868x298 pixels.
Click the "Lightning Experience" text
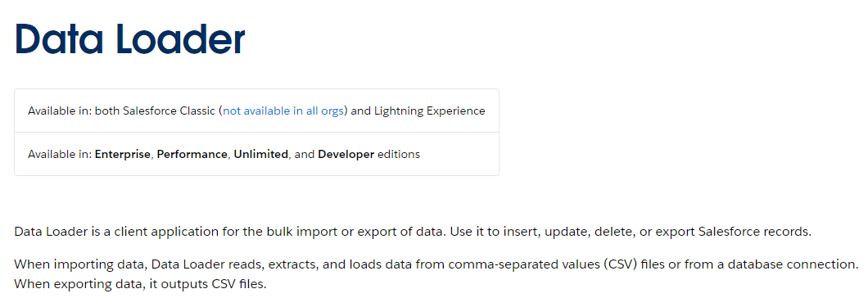click(430, 111)
